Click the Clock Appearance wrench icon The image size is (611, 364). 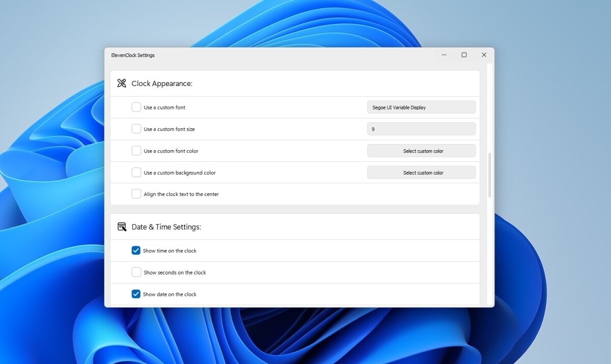(122, 83)
